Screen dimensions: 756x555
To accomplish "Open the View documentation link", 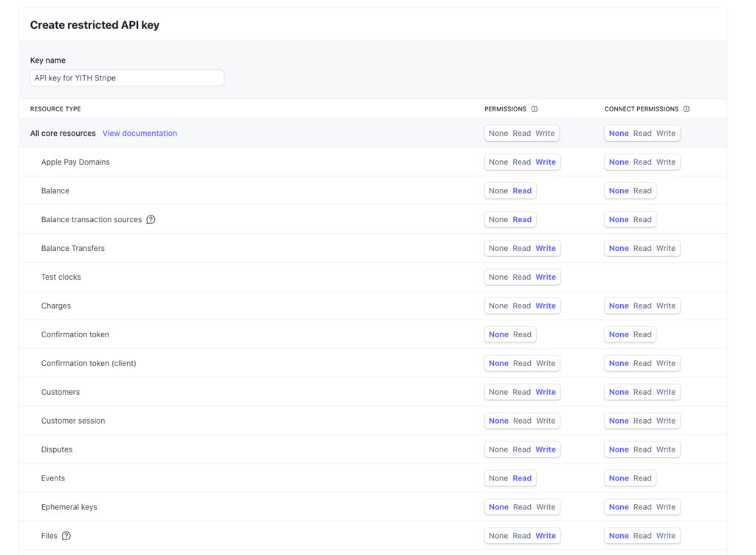I will tap(140, 134).
